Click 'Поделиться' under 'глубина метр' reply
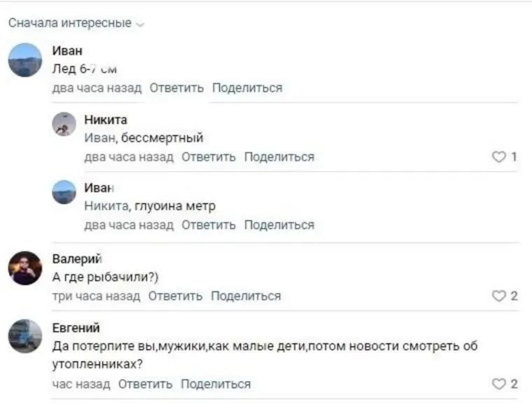This screenshot has height=407, width=532. (279, 225)
